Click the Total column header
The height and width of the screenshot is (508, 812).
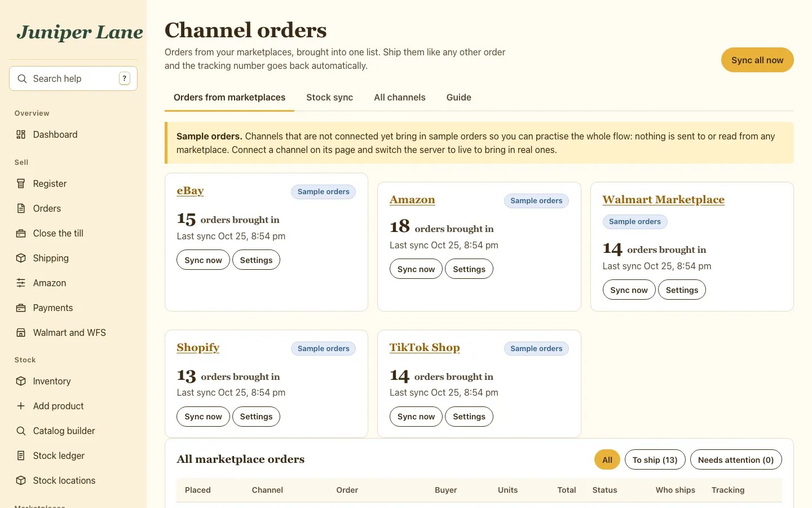click(x=567, y=490)
